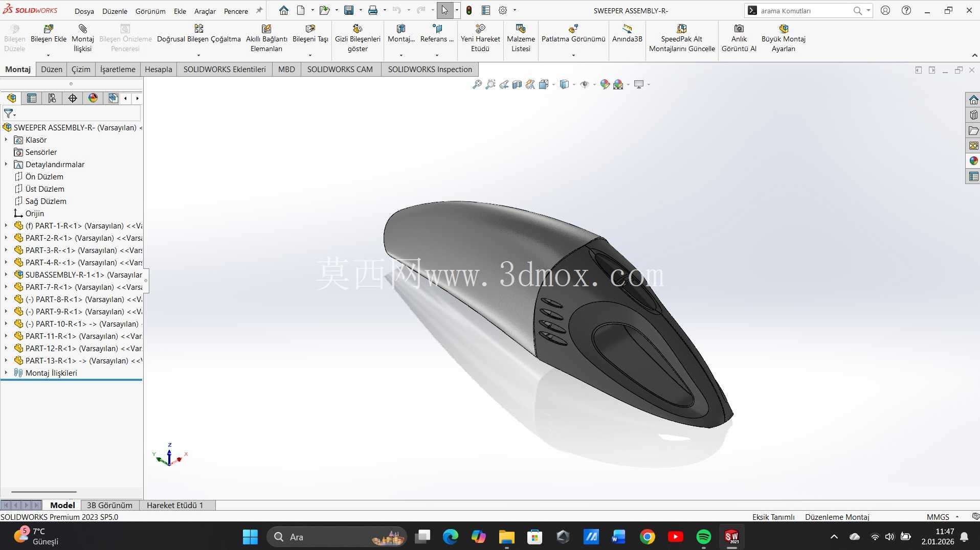Image resolution: width=980 pixels, height=550 pixels.
Task: Open Patlatma Görünümü (Exploded View) tool
Action: pos(573,33)
